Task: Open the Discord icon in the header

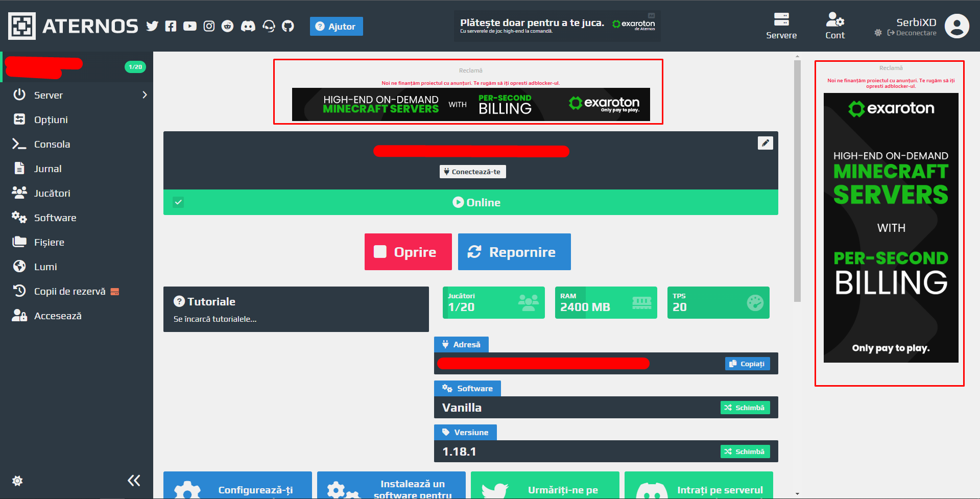Action: click(248, 26)
